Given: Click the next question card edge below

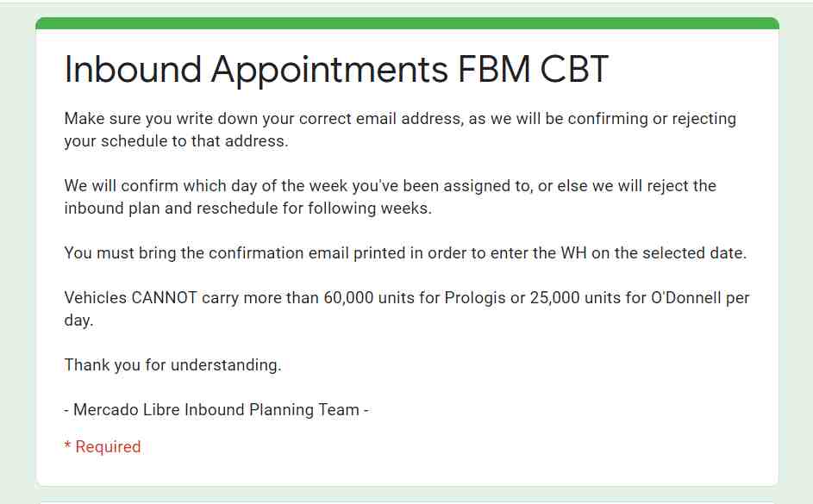Looking at the screenshot, I should [x=407, y=502].
